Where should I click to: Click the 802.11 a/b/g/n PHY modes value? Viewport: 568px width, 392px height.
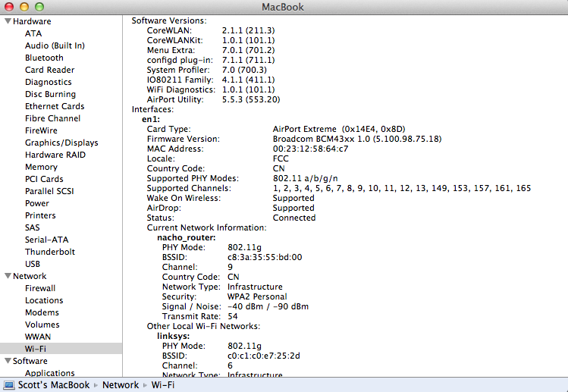coord(306,179)
